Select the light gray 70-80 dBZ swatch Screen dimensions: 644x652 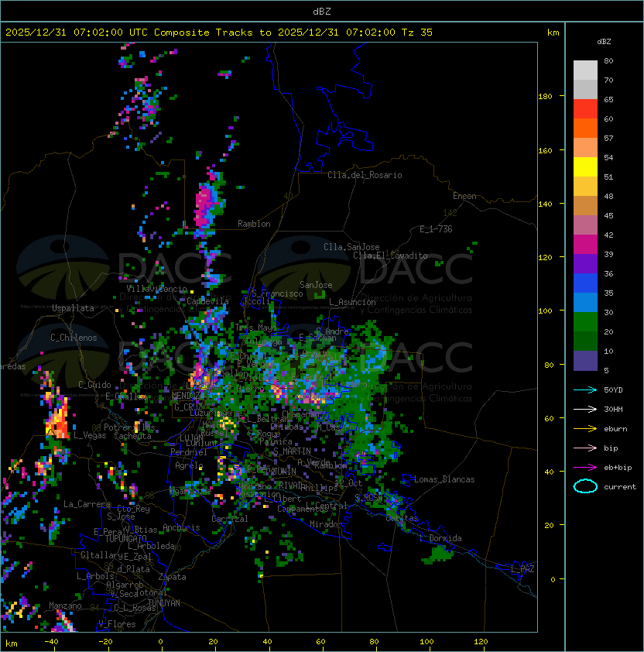[585, 70]
